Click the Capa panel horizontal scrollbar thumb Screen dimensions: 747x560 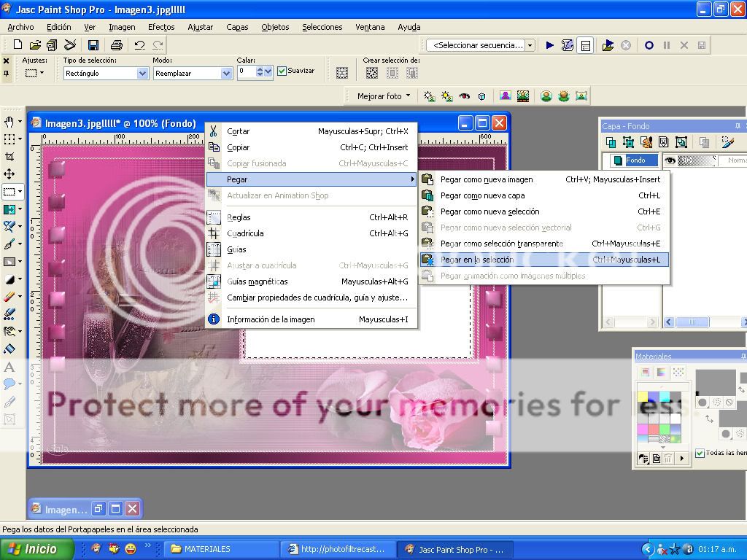692,322
